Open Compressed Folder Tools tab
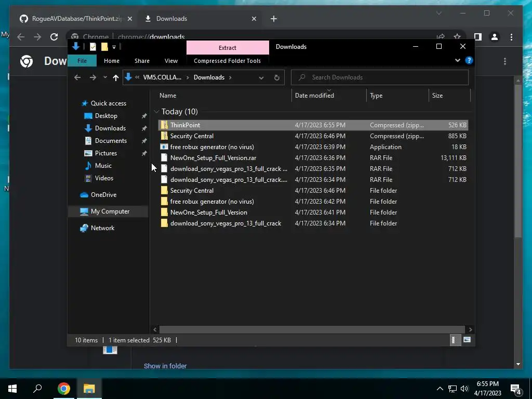The width and height of the screenshot is (532, 399). point(228,61)
